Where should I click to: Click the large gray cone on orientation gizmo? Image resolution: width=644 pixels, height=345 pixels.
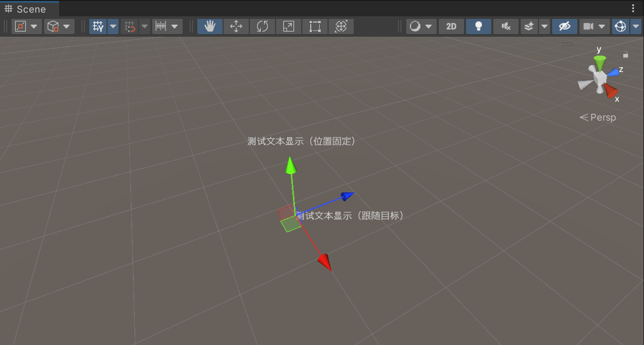tap(584, 85)
